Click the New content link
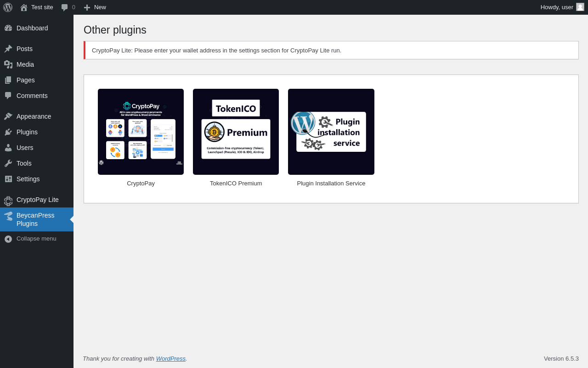 [x=100, y=7]
